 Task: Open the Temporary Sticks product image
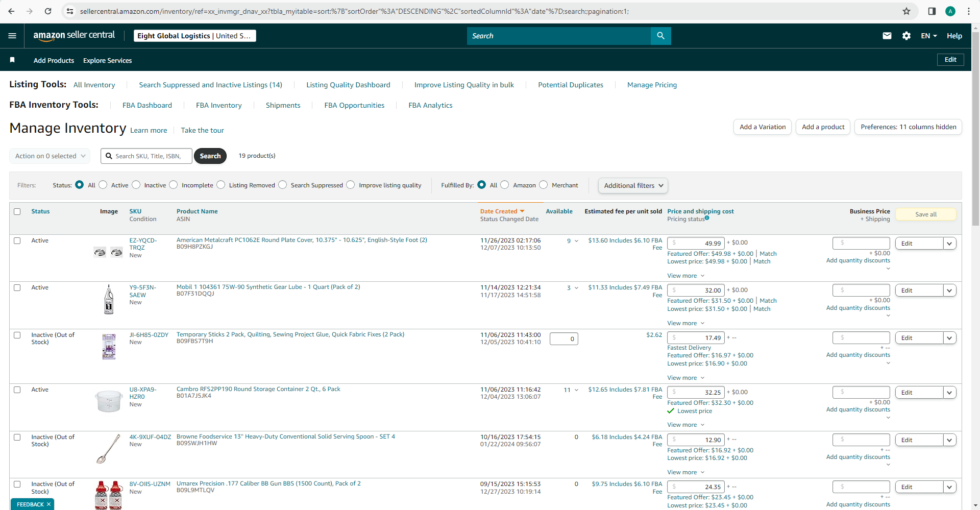109,347
